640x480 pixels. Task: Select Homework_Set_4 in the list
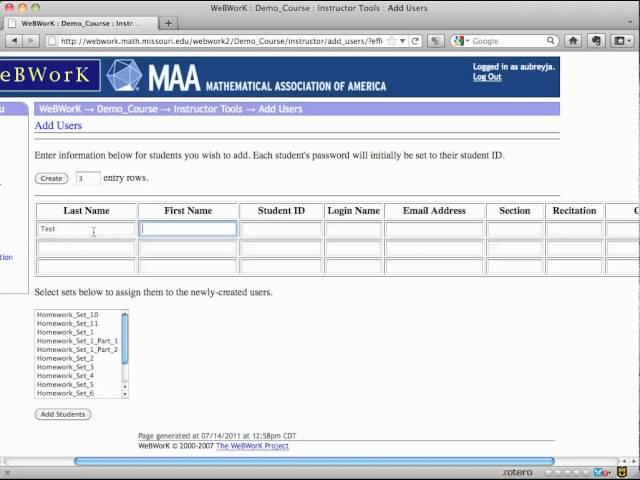coord(65,376)
